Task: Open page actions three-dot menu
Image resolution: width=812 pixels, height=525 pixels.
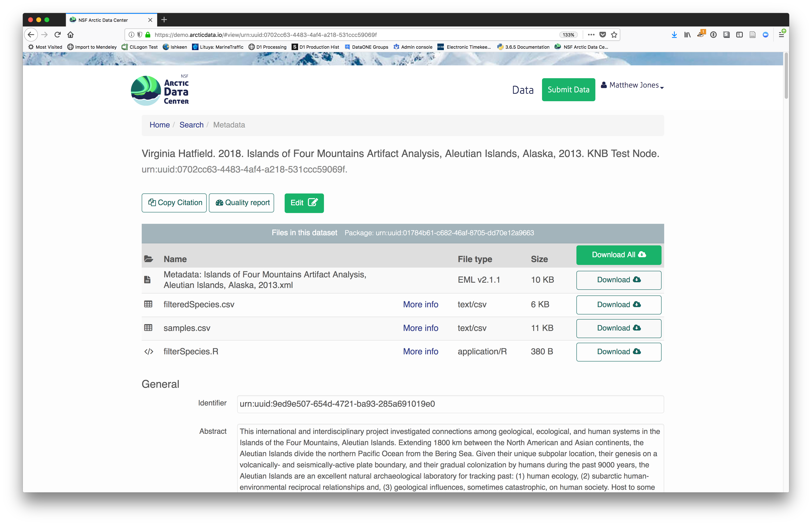Action: (x=591, y=35)
